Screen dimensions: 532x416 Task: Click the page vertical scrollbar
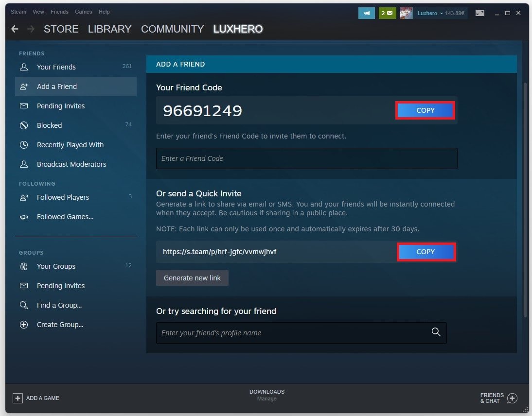[x=525, y=200]
